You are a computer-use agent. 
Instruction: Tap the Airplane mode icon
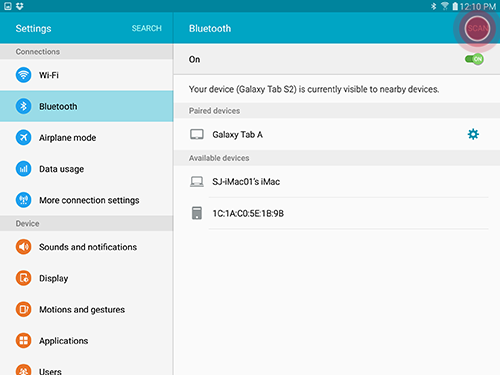23,137
